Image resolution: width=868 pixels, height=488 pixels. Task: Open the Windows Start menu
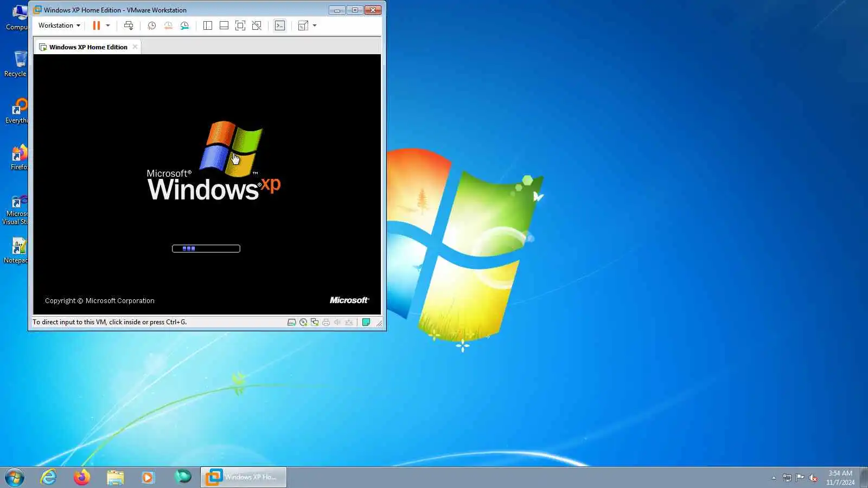point(15,477)
